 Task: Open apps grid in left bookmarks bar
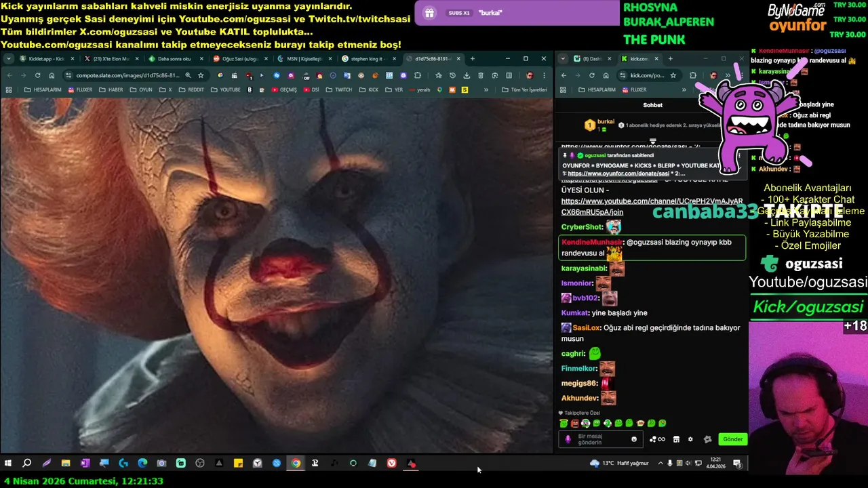(x=9, y=89)
